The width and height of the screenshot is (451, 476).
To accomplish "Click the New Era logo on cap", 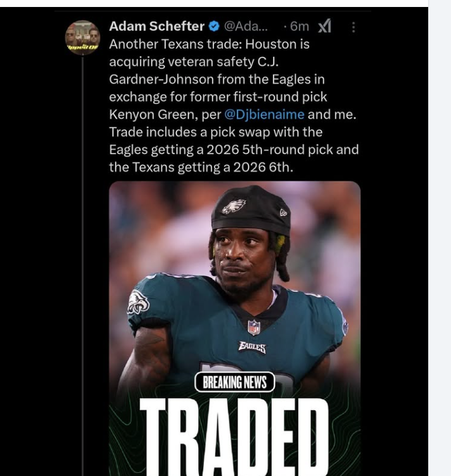I will (x=283, y=213).
